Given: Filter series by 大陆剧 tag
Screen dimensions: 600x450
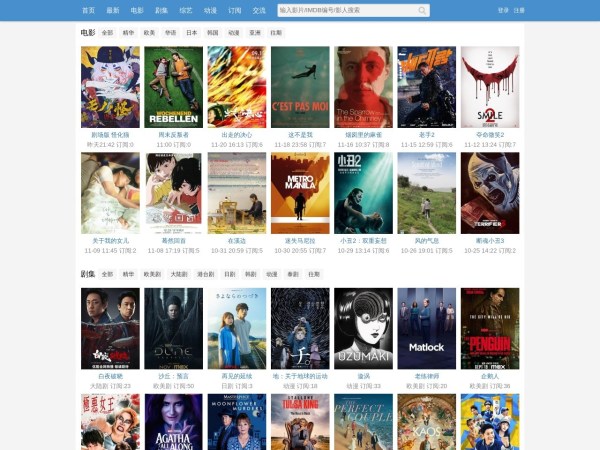Looking at the screenshot, I should tap(178, 273).
